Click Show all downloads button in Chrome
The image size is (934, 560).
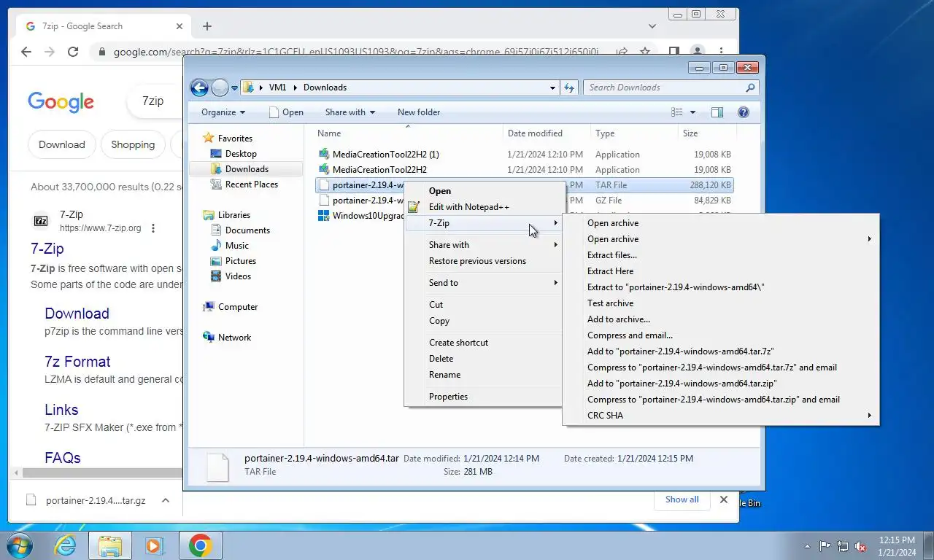(x=682, y=499)
